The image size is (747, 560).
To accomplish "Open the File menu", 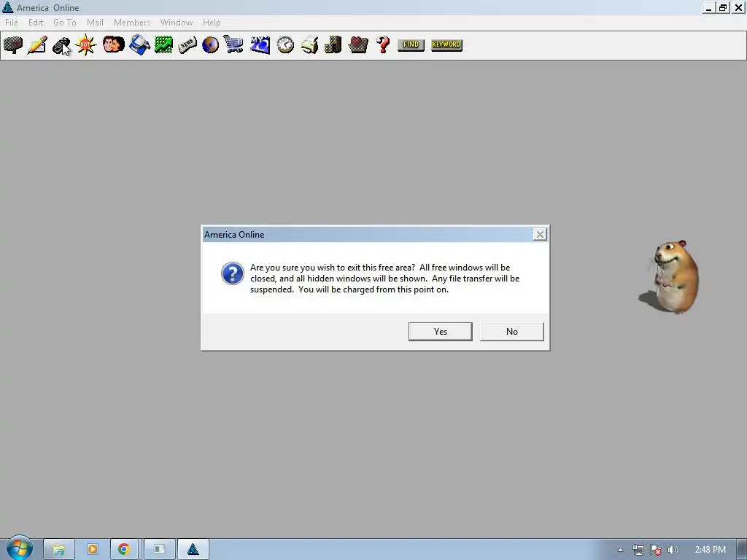I will tap(12, 23).
